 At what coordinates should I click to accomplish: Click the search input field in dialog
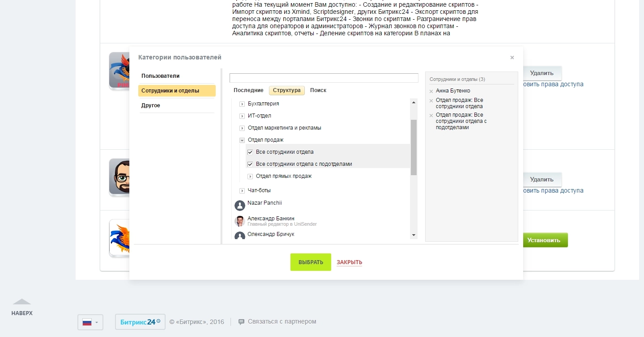pyautogui.click(x=324, y=78)
